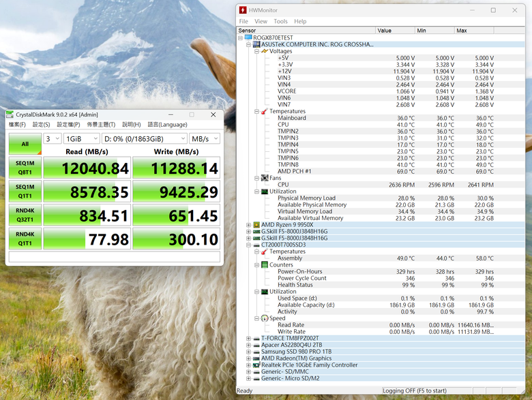Click the Voltages lightning icon under ASUSTeK
The image size is (532, 400).
pyautogui.click(x=265, y=51)
